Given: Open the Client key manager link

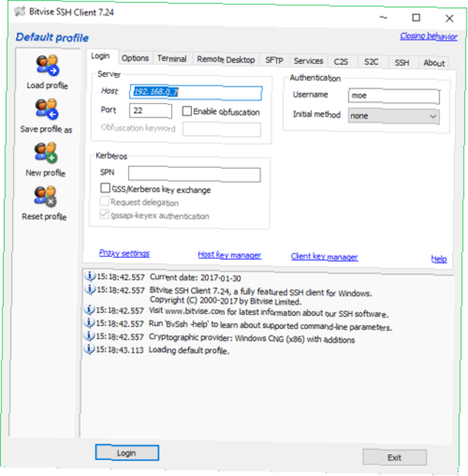Looking at the screenshot, I should [324, 257].
